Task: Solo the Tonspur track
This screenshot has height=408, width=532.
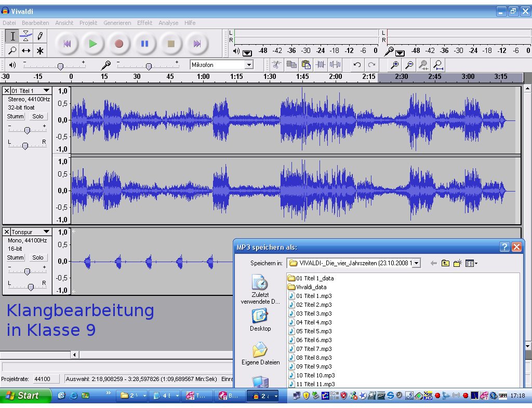Action: 38,258
